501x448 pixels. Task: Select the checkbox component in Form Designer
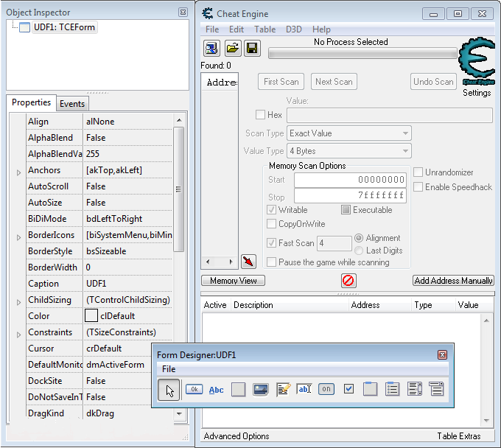(x=348, y=389)
